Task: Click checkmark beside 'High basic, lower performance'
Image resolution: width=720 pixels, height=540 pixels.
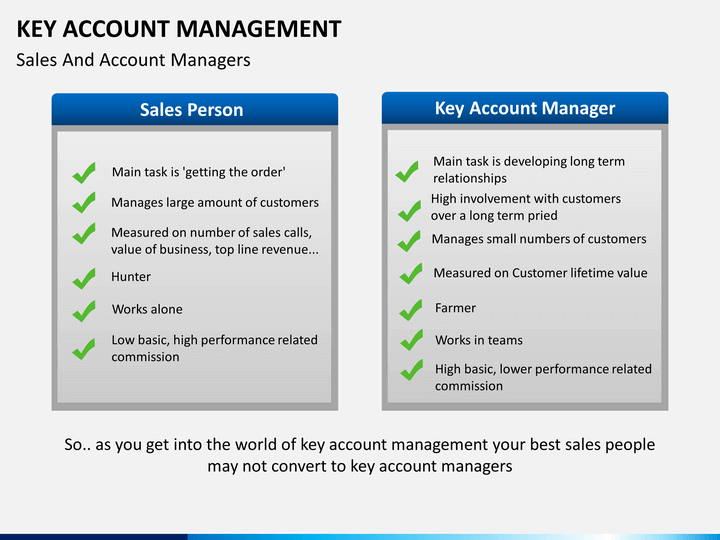Action: click(412, 370)
